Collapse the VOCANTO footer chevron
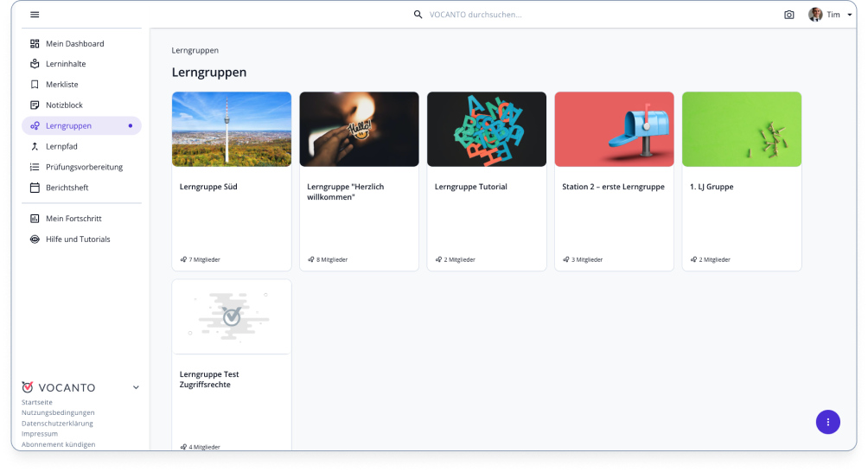The height and width of the screenshot is (472, 868). click(x=136, y=387)
